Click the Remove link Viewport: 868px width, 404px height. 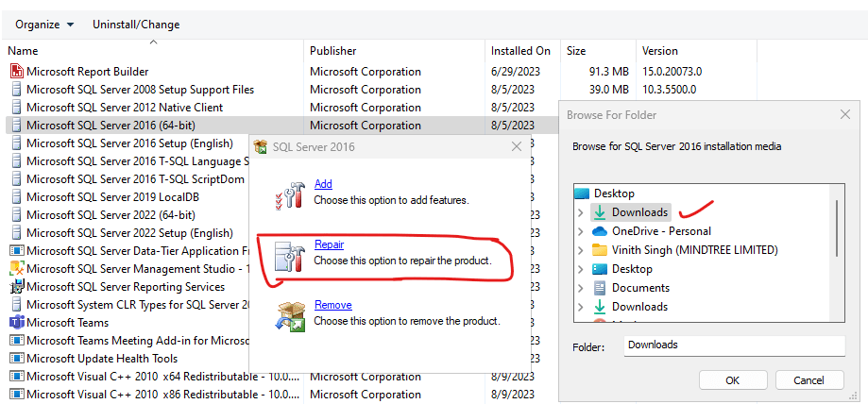tap(332, 305)
